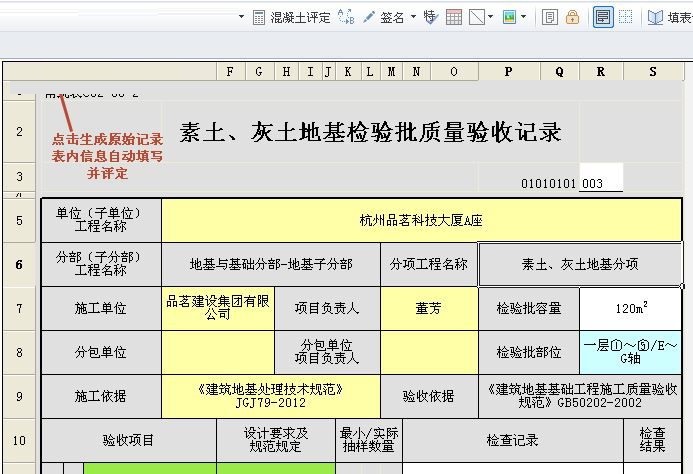Toggle the highlighted layout view button

pyautogui.click(x=603, y=17)
